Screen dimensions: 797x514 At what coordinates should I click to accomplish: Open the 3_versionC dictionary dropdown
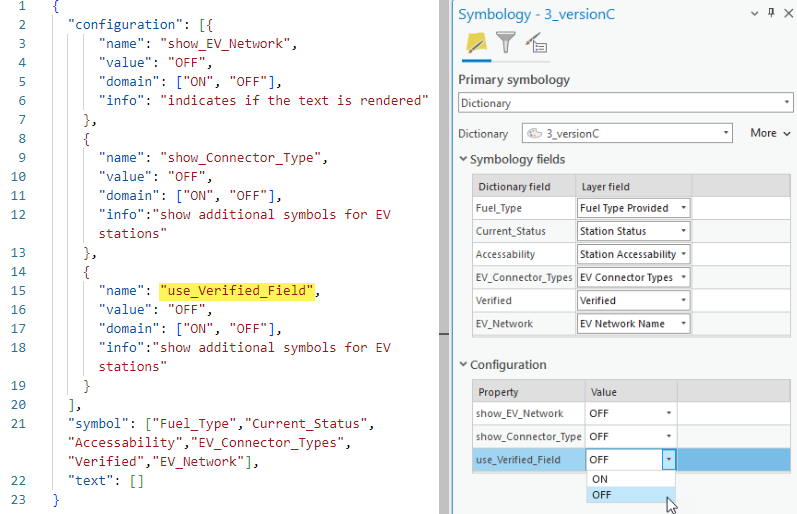628,133
